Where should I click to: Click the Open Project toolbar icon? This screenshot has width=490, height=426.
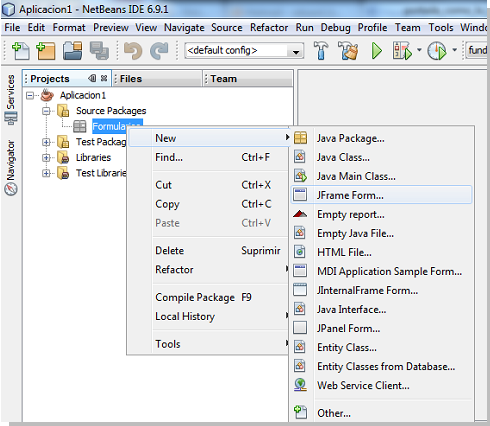click(72, 51)
